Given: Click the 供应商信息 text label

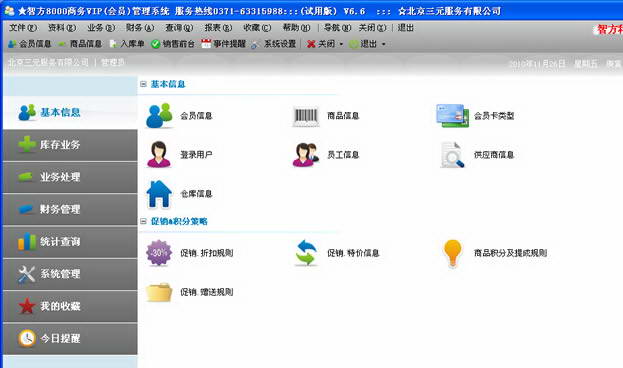Looking at the screenshot, I should (494, 155).
